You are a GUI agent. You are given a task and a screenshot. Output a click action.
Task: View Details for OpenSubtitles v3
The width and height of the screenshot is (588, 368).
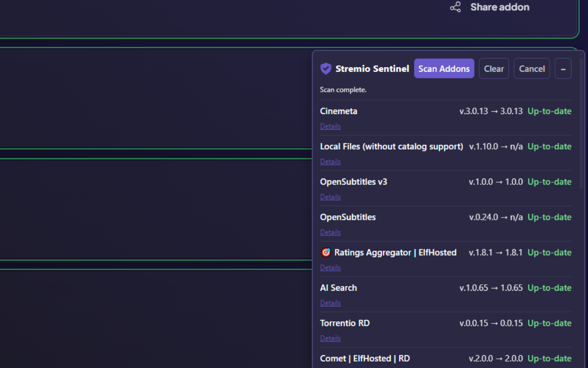330,197
